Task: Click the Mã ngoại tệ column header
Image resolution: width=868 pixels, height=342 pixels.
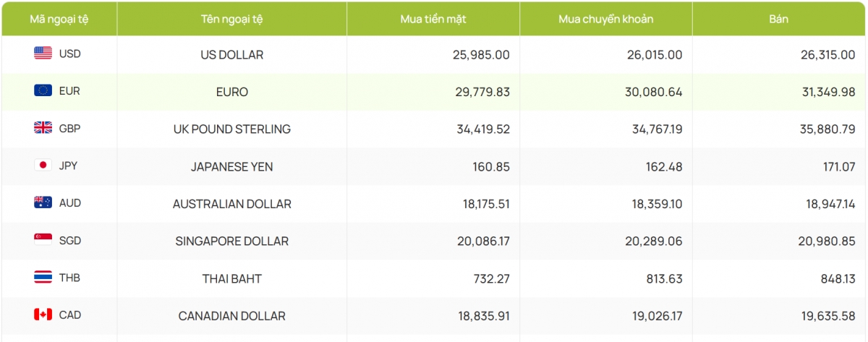Action: tap(59, 19)
